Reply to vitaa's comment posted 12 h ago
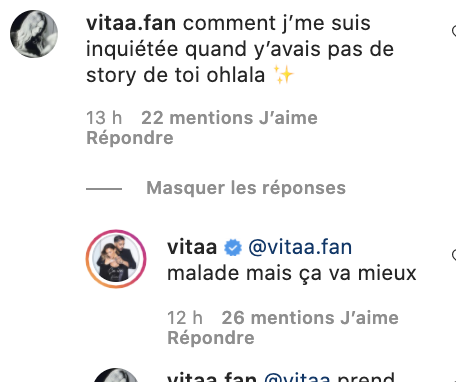456x382 pixels. (x=211, y=338)
